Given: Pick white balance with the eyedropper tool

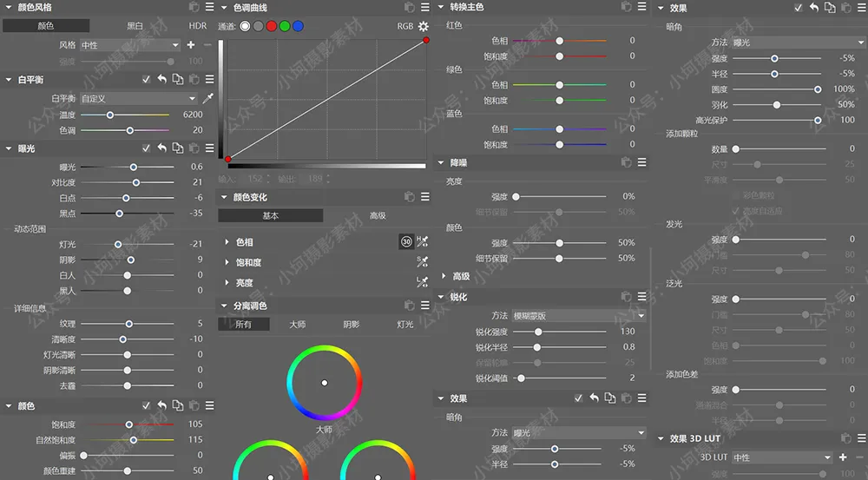Looking at the screenshot, I should coord(208,98).
